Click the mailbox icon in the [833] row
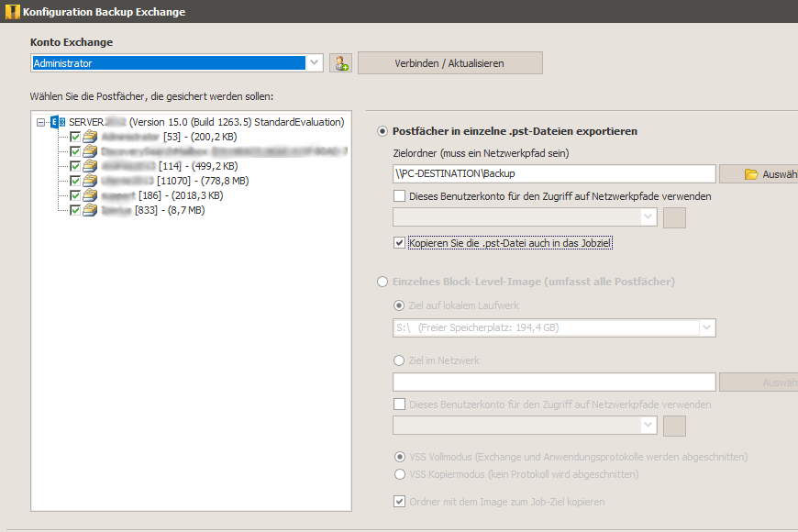 pos(90,210)
